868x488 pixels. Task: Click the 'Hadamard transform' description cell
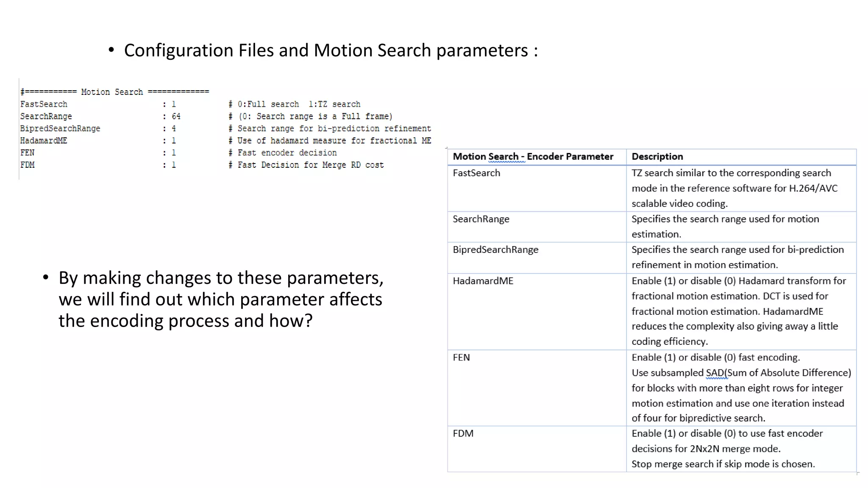click(x=741, y=311)
